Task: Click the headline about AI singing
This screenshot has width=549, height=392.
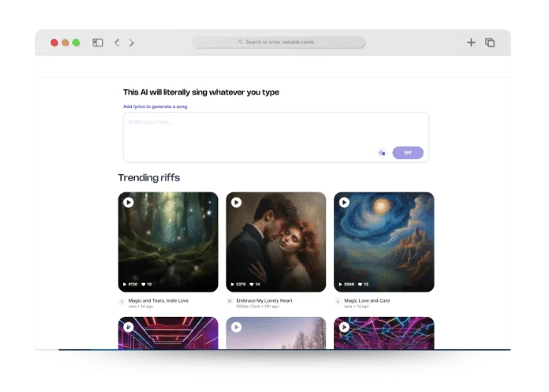Action: point(201,92)
